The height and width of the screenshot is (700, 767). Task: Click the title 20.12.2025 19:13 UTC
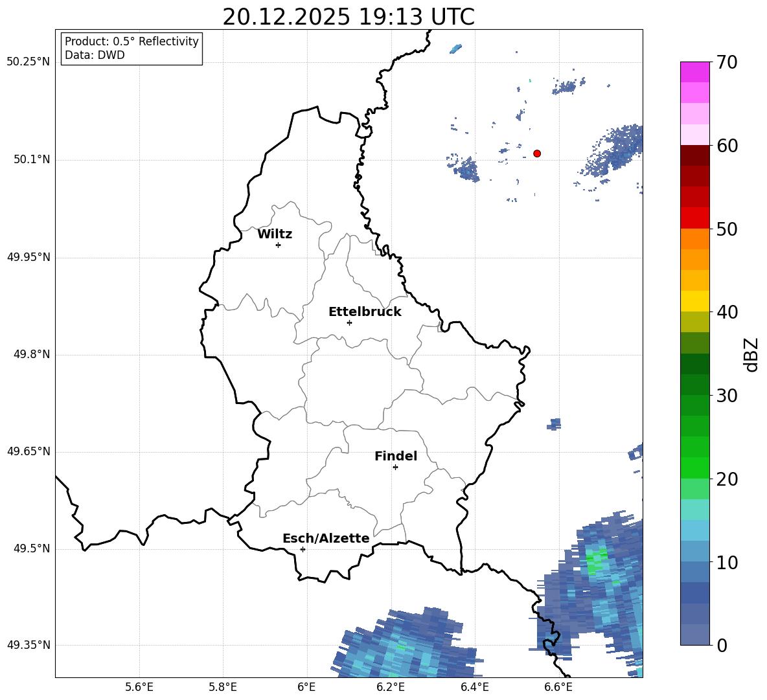349,17
